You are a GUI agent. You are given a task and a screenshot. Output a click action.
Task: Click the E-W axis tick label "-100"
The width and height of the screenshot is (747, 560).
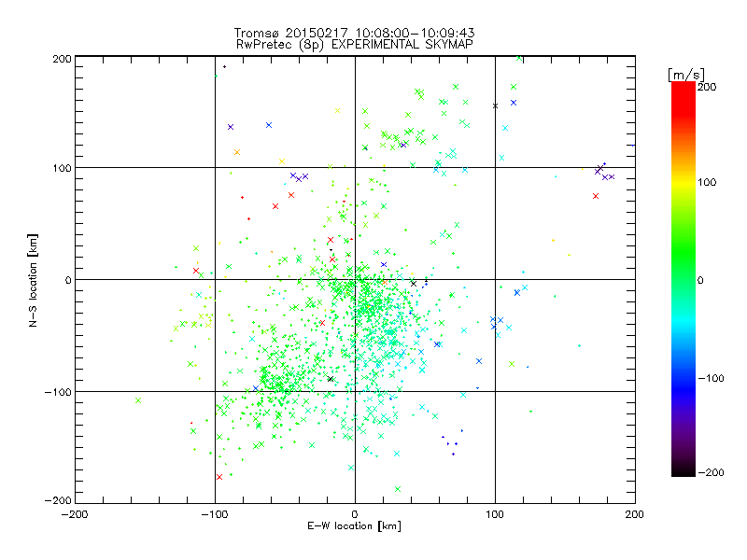point(215,514)
